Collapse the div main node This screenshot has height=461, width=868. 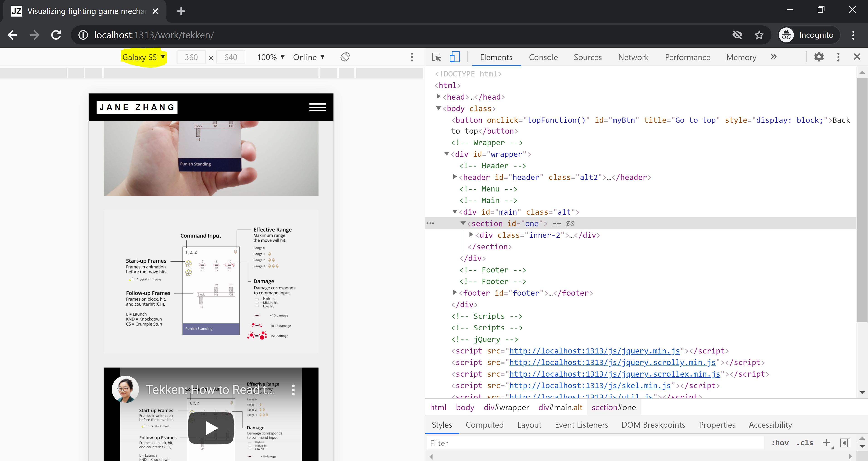tap(455, 212)
